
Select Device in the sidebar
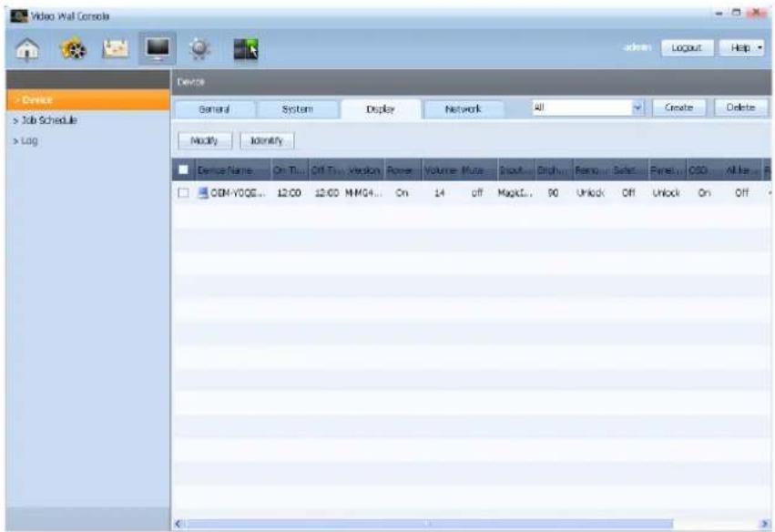pos(88,100)
